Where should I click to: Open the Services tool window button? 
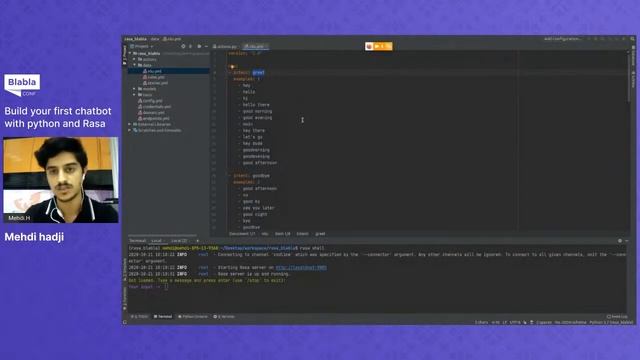pyautogui.click(x=224, y=317)
